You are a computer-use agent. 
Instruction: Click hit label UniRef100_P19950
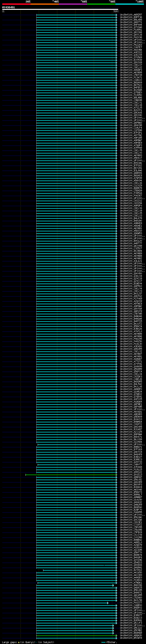tap(131, 95)
